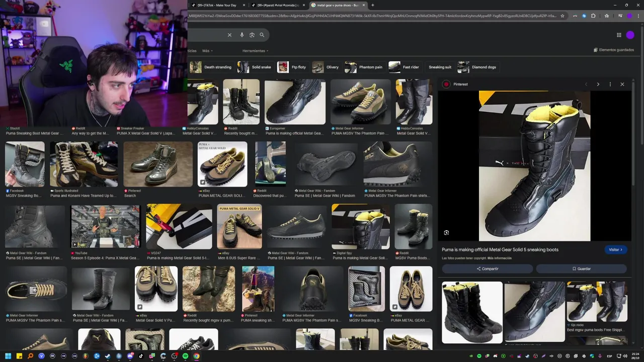
Task: Click the 'Guardar' save button
Action: [581, 269]
